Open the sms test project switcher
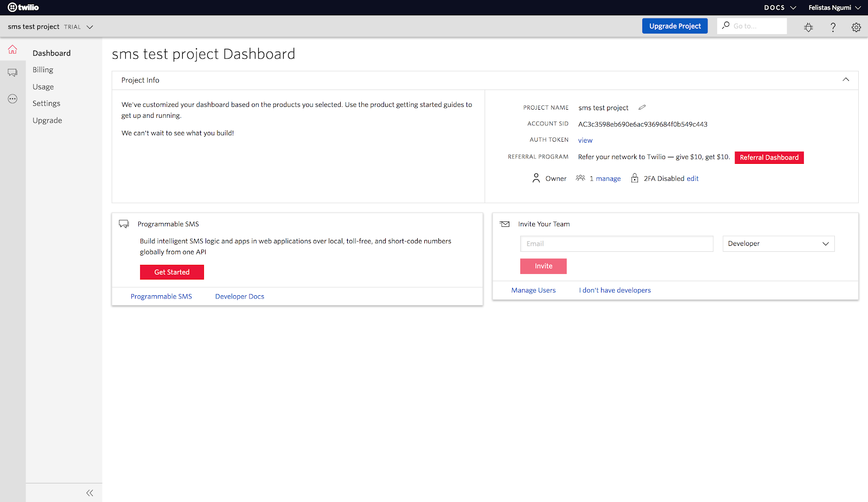868x502 pixels. coord(50,27)
